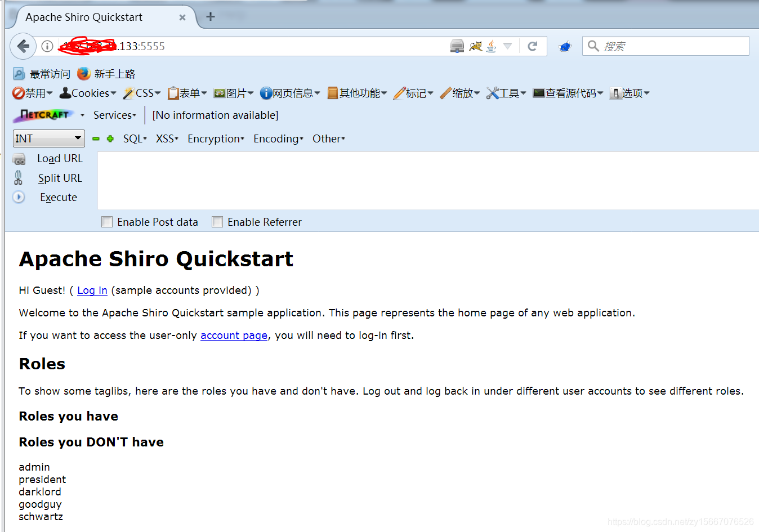
Task: Go back with the browser back arrow
Action: (23, 46)
